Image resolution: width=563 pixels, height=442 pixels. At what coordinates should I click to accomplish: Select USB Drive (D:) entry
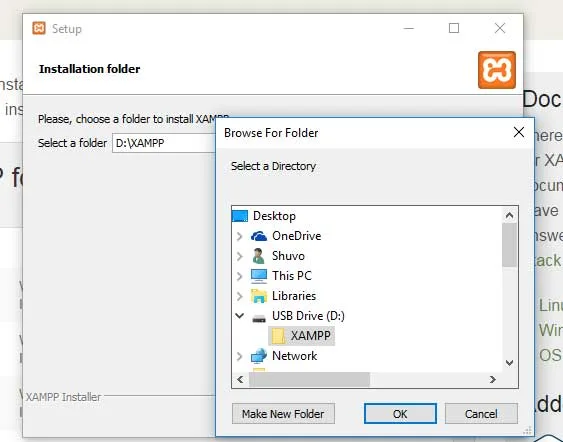tap(308, 316)
